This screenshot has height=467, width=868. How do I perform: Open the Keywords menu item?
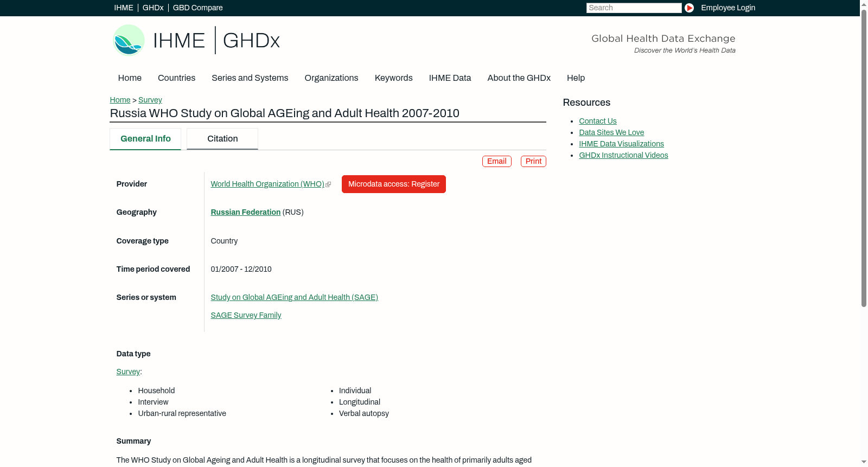coord(394,78)
